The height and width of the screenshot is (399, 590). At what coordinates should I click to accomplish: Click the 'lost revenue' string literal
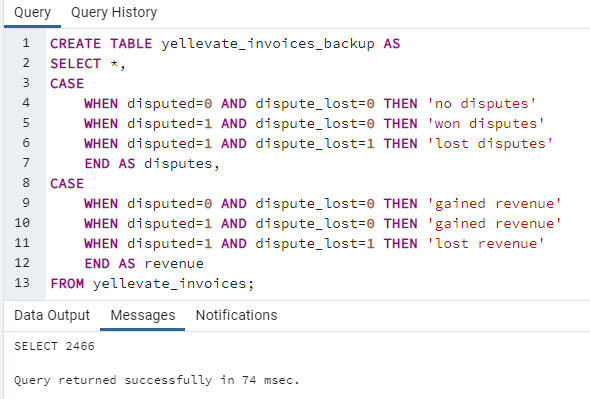486,244
